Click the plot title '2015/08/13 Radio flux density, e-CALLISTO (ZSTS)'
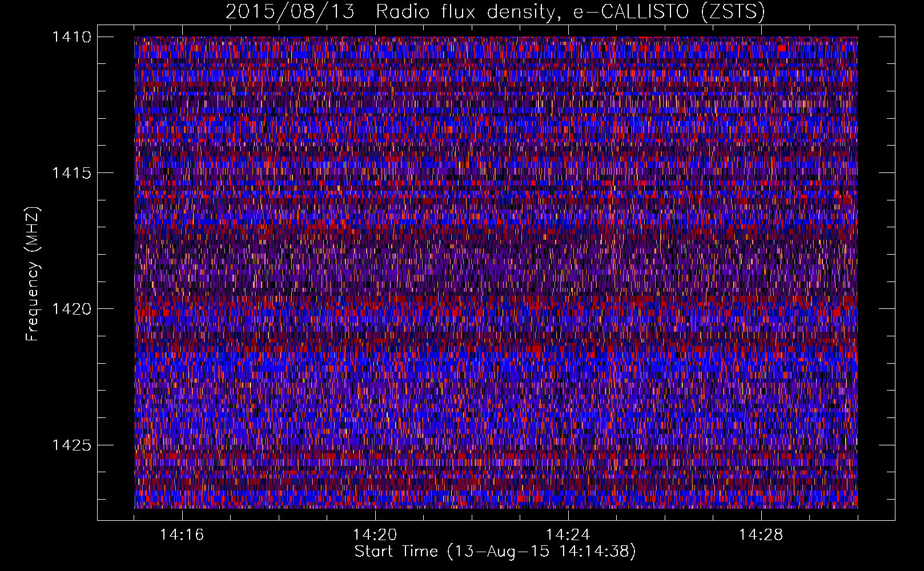This screenshot has width=924, height=571. pyautogui.click(x=495, y=12)
